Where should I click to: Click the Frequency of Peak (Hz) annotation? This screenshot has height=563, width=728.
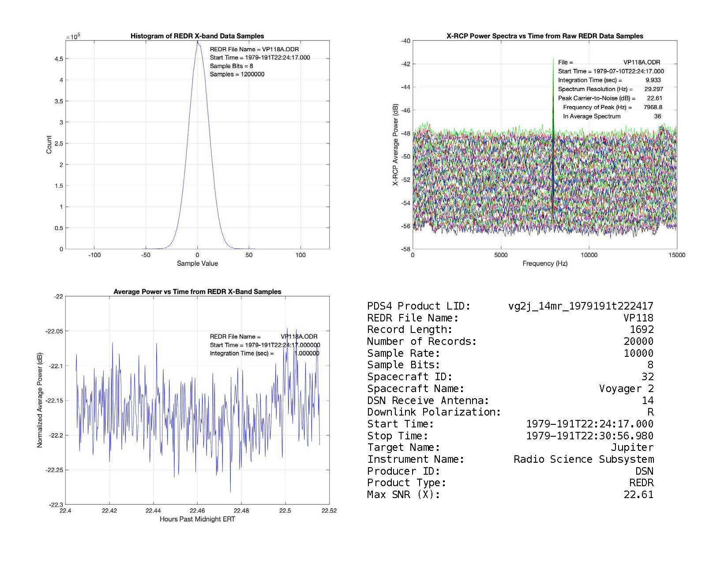click(597, 107)
